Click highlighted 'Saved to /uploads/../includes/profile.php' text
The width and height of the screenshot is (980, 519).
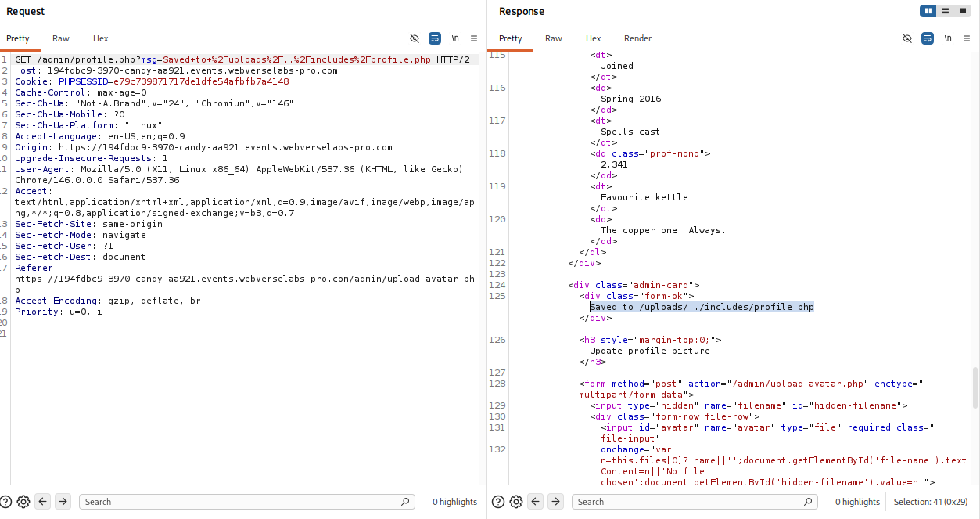pos(702,307)
